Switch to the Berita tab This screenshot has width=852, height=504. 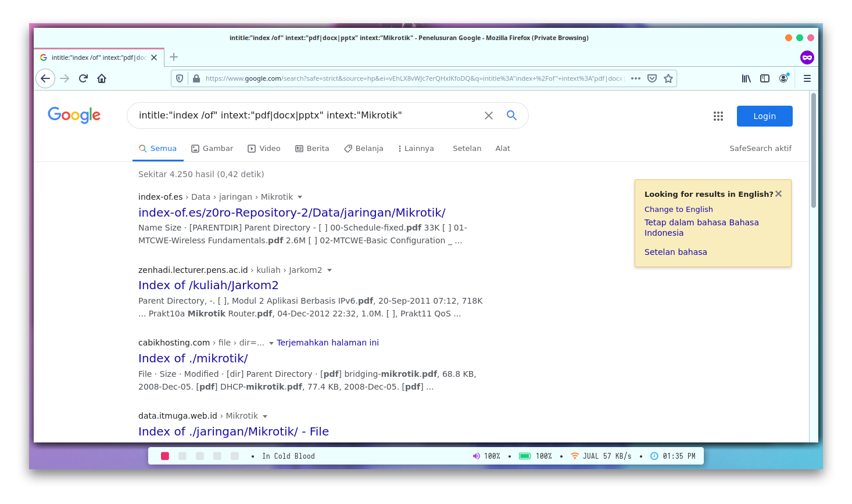312,149
